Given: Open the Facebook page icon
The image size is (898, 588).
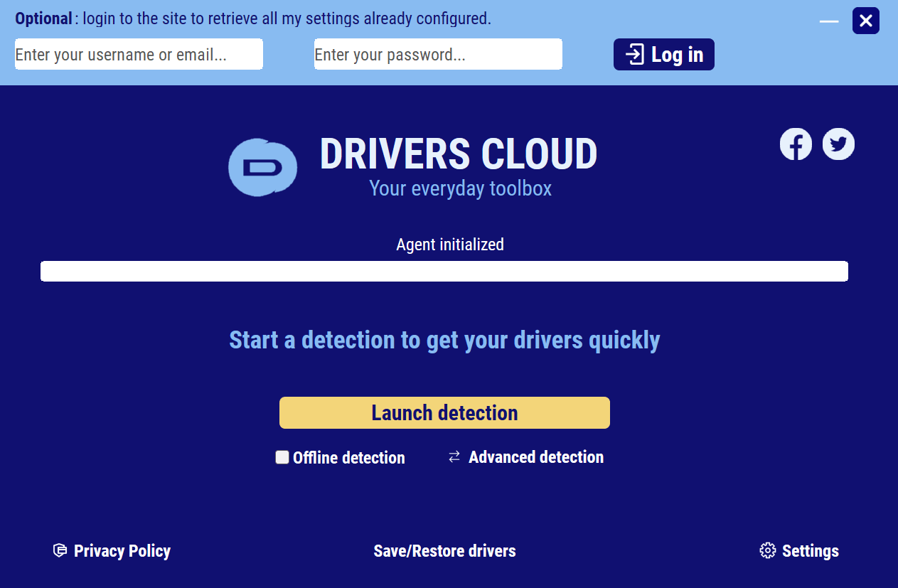Looking at the screenshot, I should 796,144.
